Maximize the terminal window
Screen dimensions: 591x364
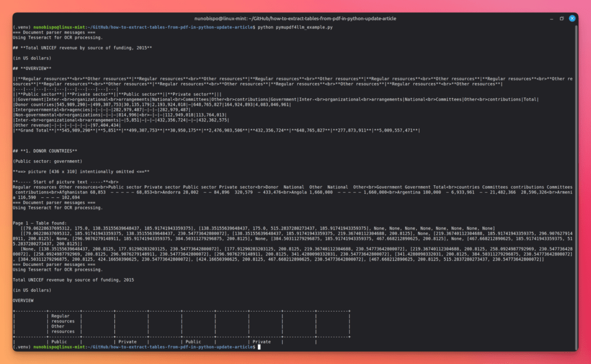click(x=562, y=18)
